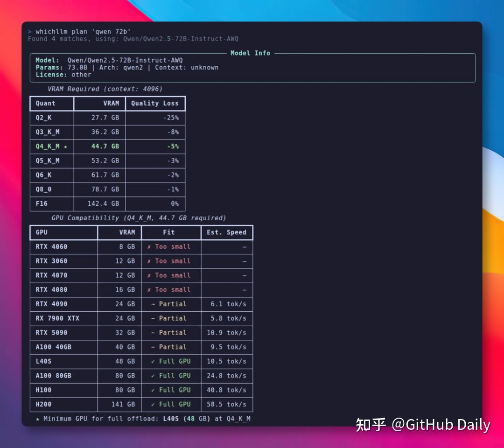Click the 'Too small' status for RTX 4060
Viewport: 504px width, 448px height.
(x=169, y=247)
